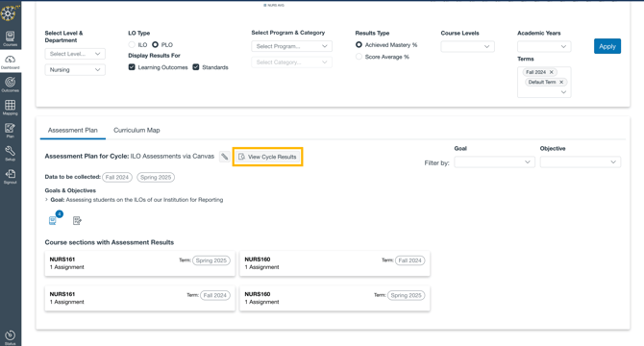
Task: Toggle the Standards checkbox
Action: [196, 67]
